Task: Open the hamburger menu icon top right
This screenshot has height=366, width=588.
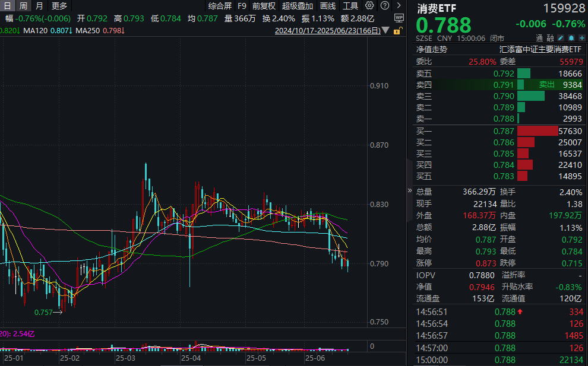Action: point(399,5)
